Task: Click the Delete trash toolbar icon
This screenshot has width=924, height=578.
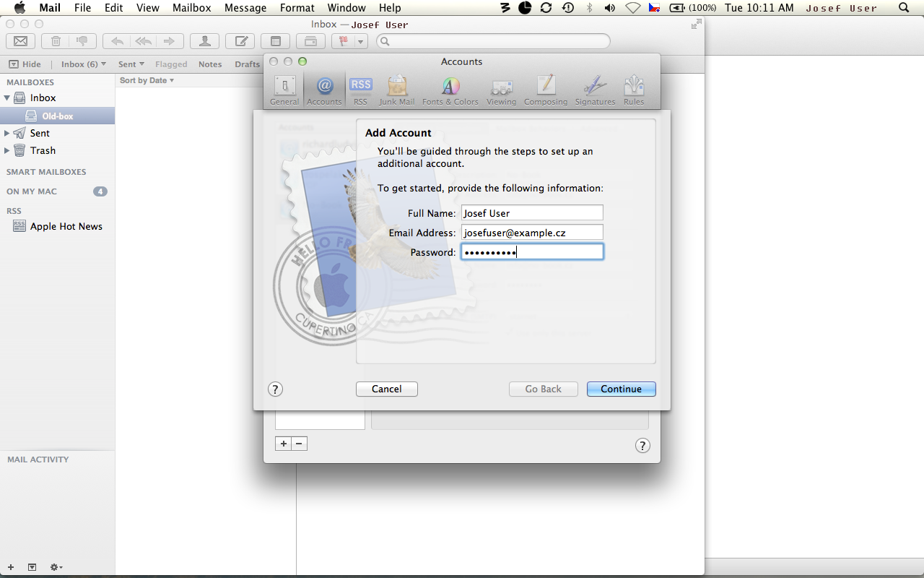Action: coord(56,41)
